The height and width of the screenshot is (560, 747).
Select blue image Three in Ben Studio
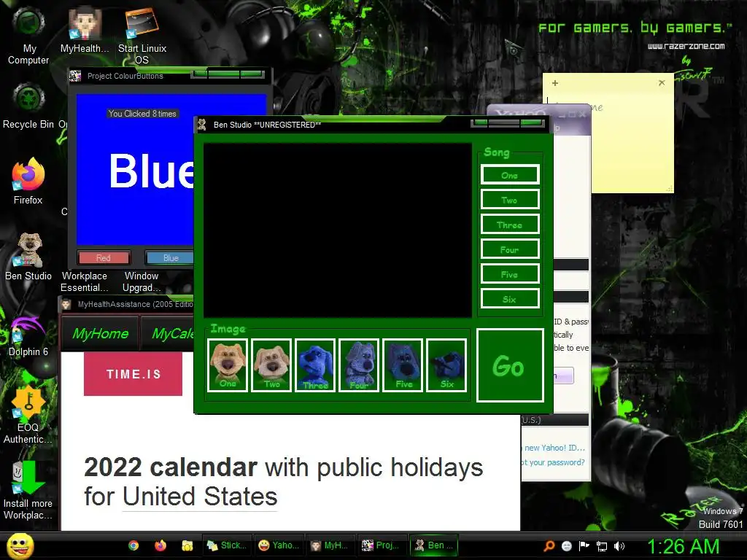[315, 365]
